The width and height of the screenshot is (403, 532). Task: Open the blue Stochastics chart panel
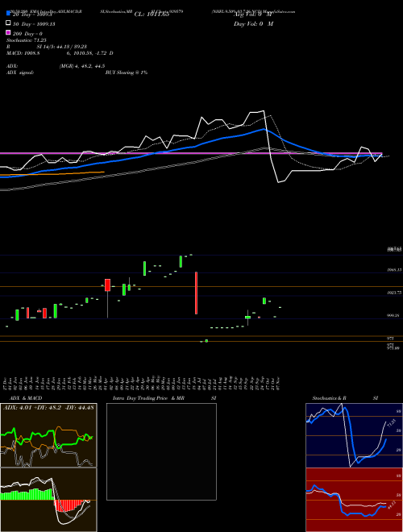coord(354,435)
